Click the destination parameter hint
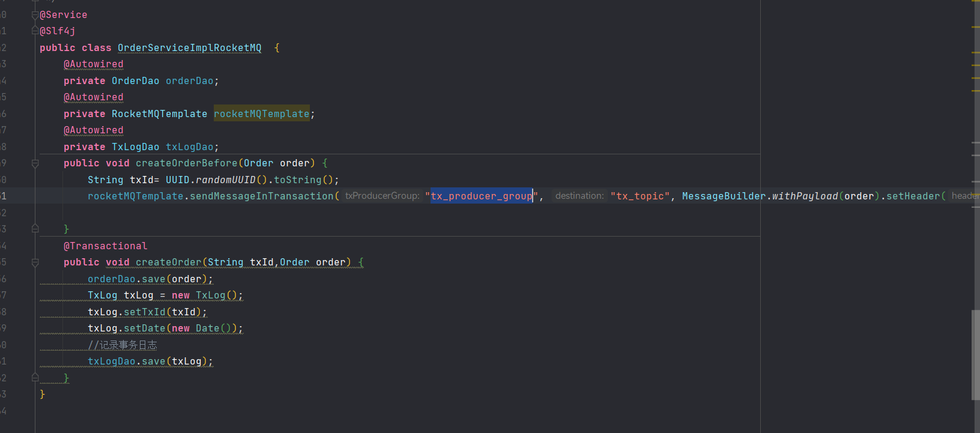 pyautogui.click(x=579, y=196)
